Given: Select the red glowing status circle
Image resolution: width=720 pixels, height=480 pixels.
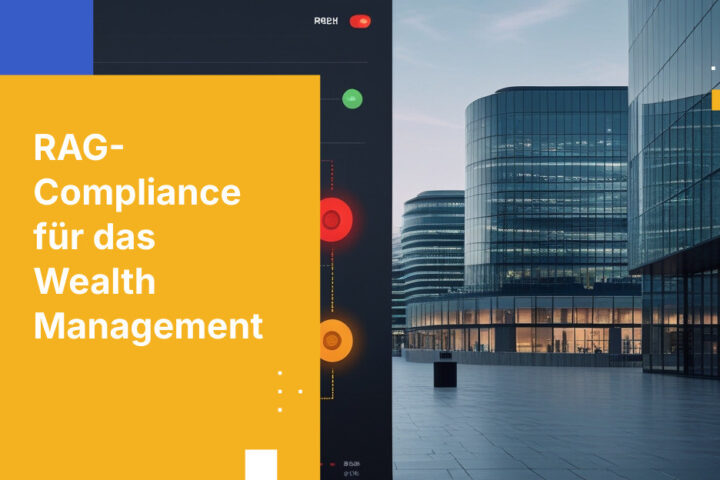Looking at the screenshot, I should [335, 218].
